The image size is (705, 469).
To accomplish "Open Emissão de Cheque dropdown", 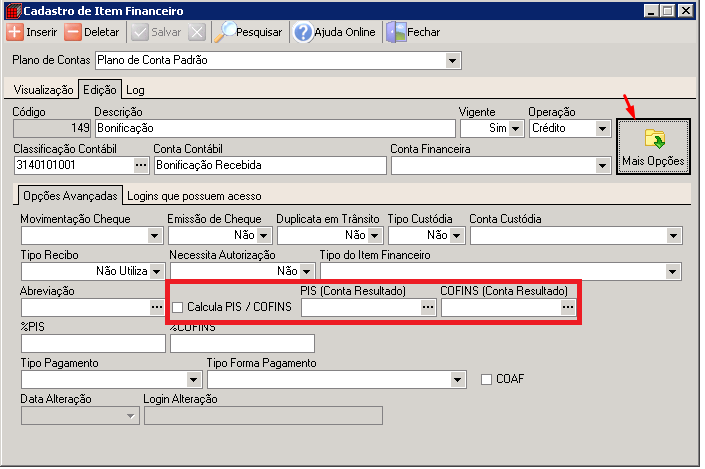I will pos(264,236).
